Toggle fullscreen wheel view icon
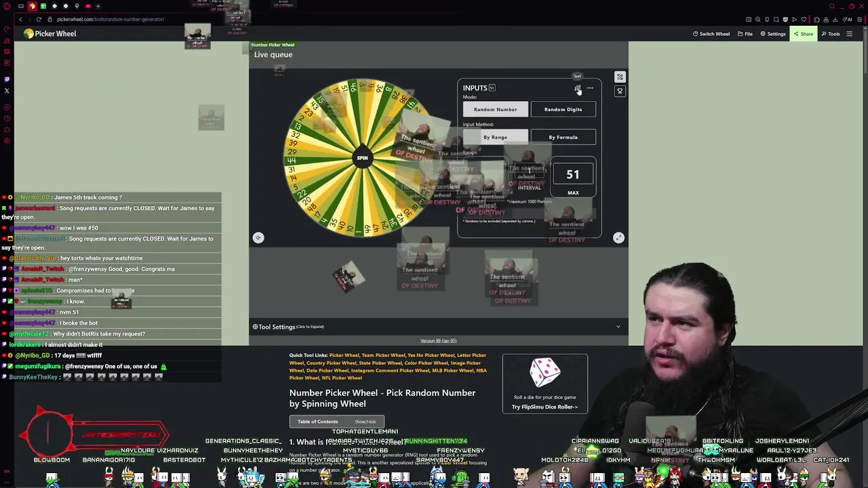Screen dimensions: 868x488 coord(618,237)
